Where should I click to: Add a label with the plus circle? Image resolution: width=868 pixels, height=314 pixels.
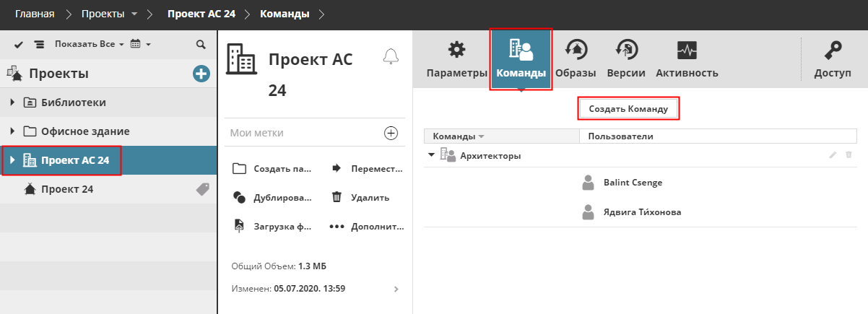click(391, 133)
